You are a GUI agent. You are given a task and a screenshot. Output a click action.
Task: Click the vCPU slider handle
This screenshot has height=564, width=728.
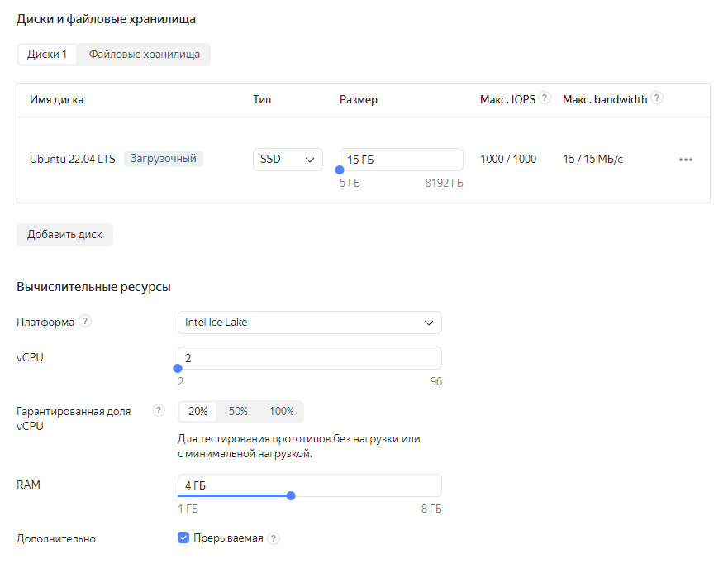[x=178, y=369]
